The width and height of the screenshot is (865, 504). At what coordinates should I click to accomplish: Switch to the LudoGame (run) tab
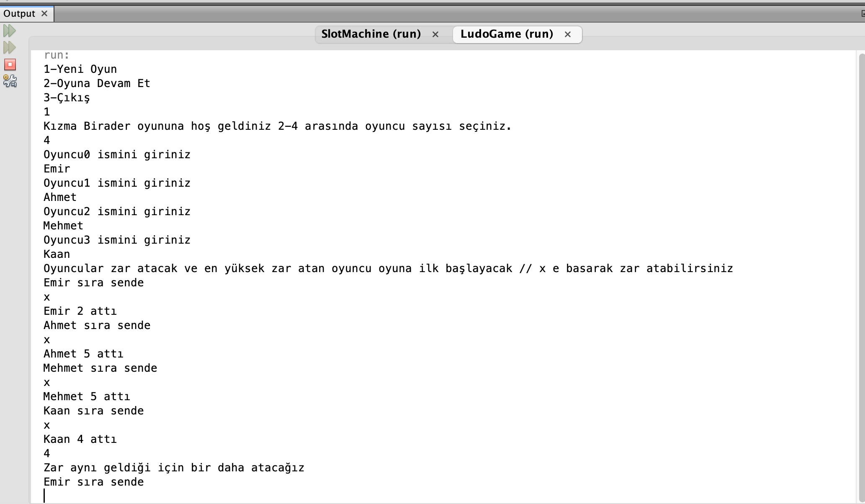click(x=507, y=34)
